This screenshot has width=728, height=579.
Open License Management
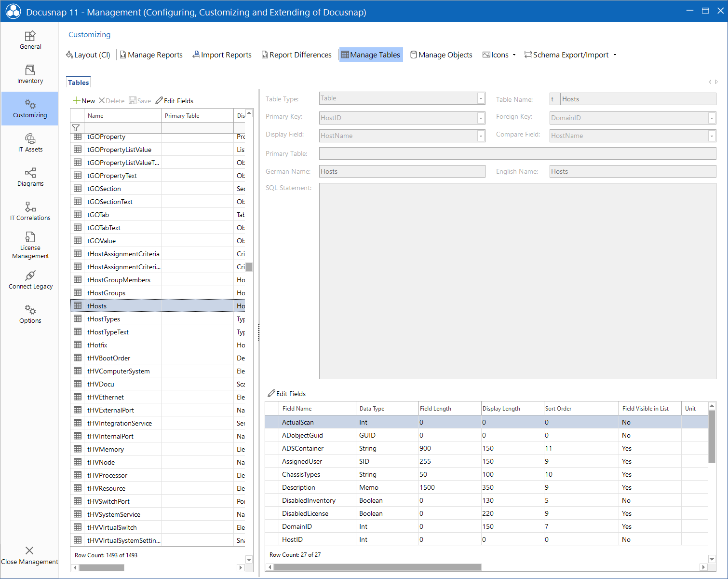coord(30,245)
